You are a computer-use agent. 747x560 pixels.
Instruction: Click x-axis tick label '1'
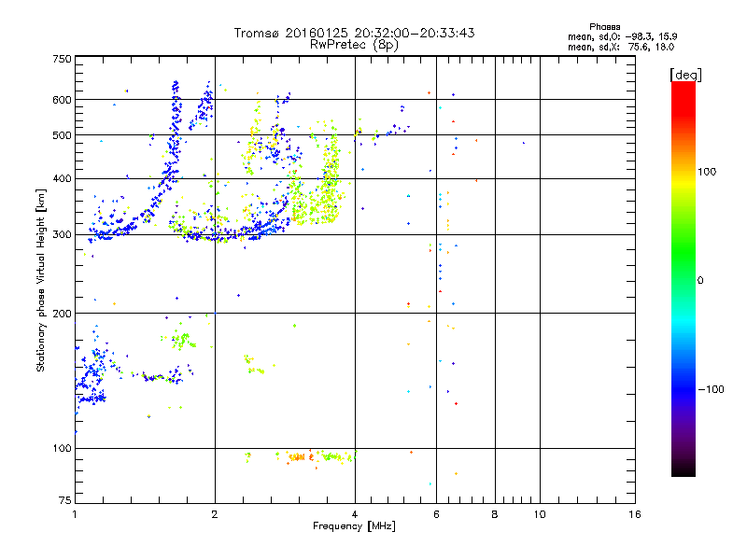[x=75, y=514]
